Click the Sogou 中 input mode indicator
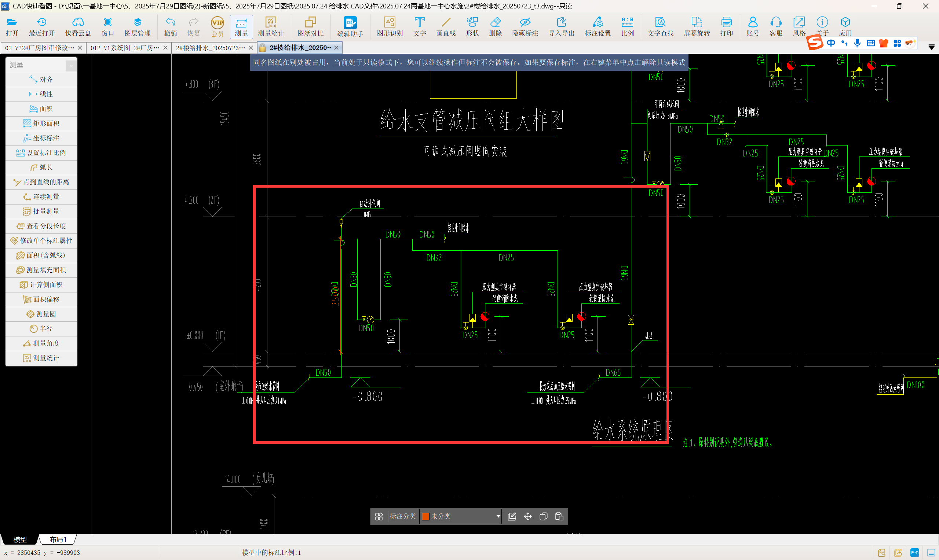The width and height of the screenshot is (939, 560). [831, 43]
